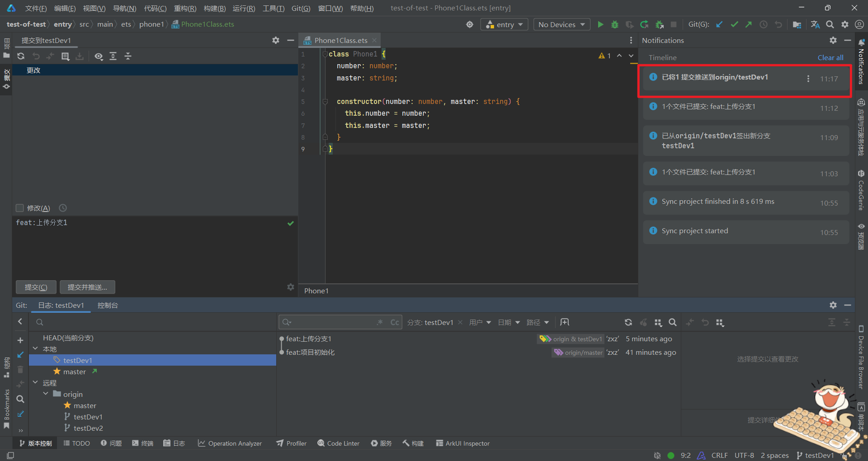This screenshot has width=868, height=461.
Task: Click the Git commit checkmark icon in toolbar
Action: pyautogui.click(x=734, y=24)
